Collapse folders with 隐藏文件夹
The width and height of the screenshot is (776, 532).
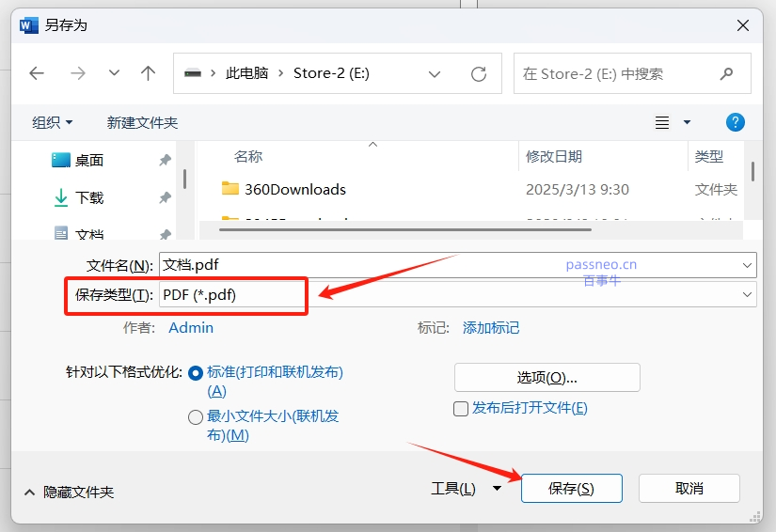click(x=69, y=492)
